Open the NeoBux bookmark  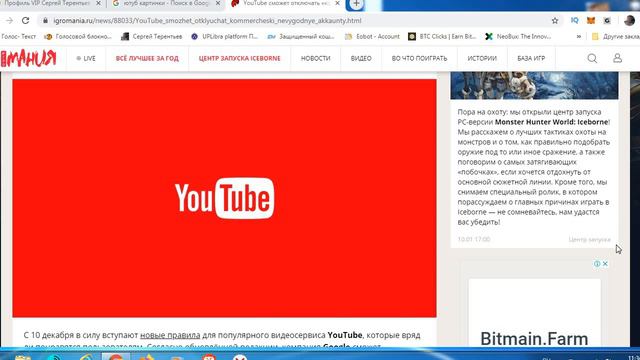pos(518,36)
